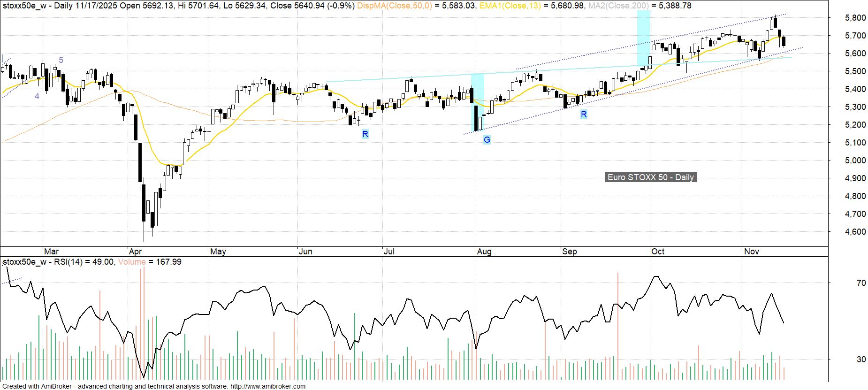Select the wave label 5 near March

pyautogui.click(x=61, y=60)
